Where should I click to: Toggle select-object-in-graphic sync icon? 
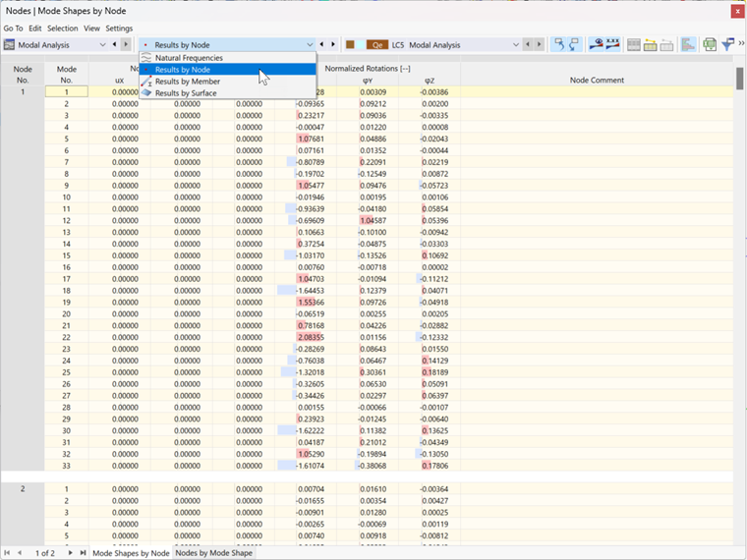pyautogui.click(x=559, y=45)
